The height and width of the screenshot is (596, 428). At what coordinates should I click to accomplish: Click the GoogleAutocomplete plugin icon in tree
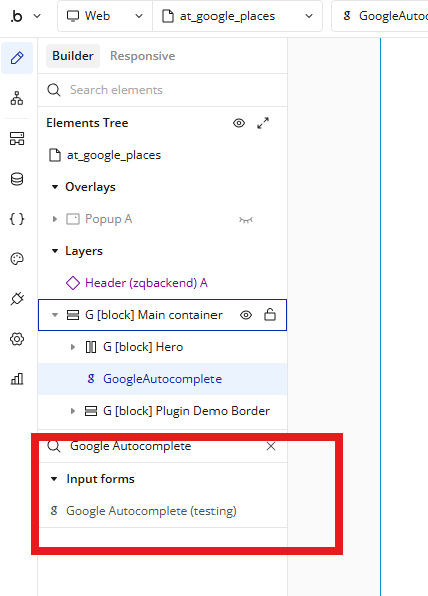(x=91, y=378)
